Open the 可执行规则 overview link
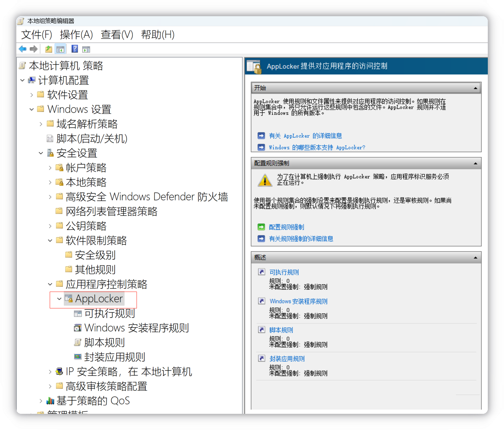The width and height of the screenshot is (504, 430). point(284,272)
